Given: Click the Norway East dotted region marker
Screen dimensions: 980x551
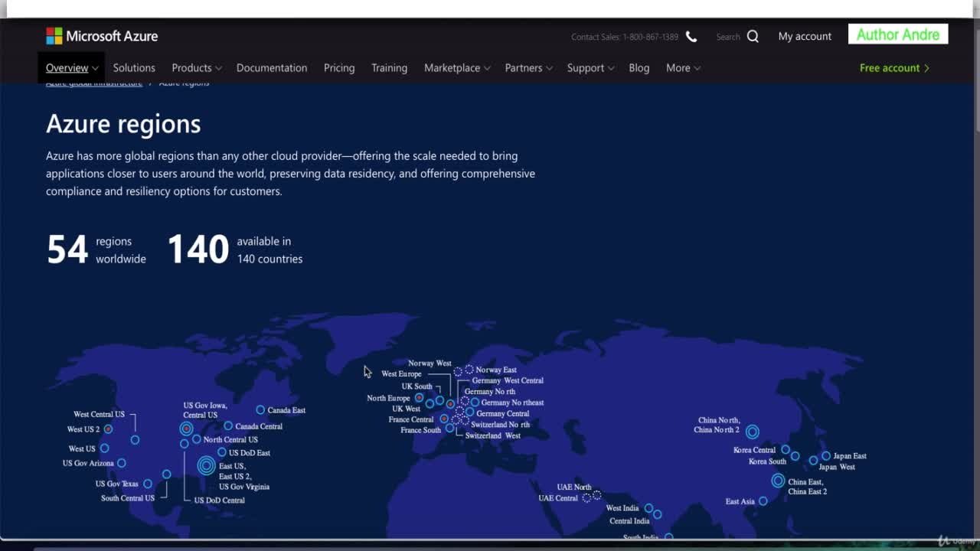Looking at the screenshot, I should tap(469, 370).
